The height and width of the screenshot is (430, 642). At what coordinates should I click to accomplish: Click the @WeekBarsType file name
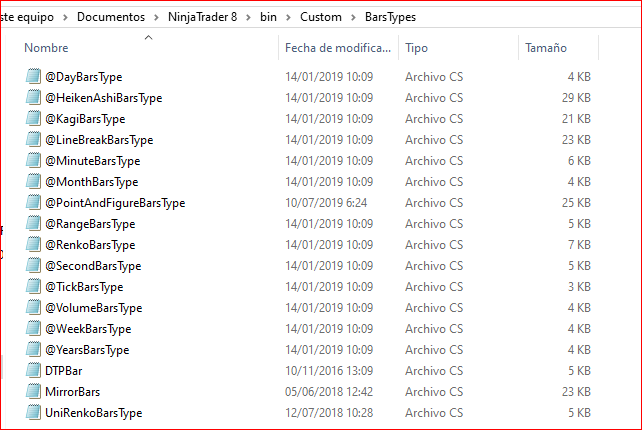(x=88, y=329)
